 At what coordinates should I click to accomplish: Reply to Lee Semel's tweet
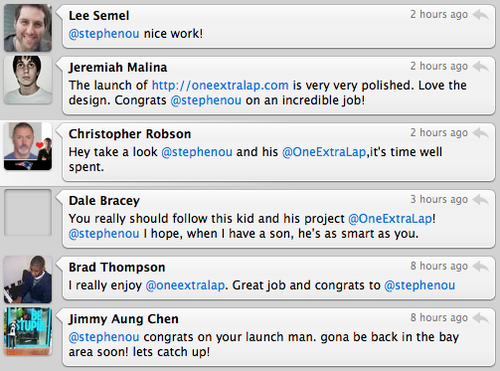coord(481,15)
